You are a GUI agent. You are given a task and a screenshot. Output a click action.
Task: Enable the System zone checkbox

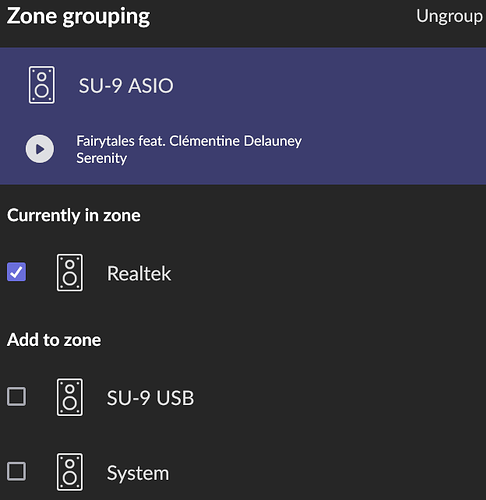pos(17,471)
